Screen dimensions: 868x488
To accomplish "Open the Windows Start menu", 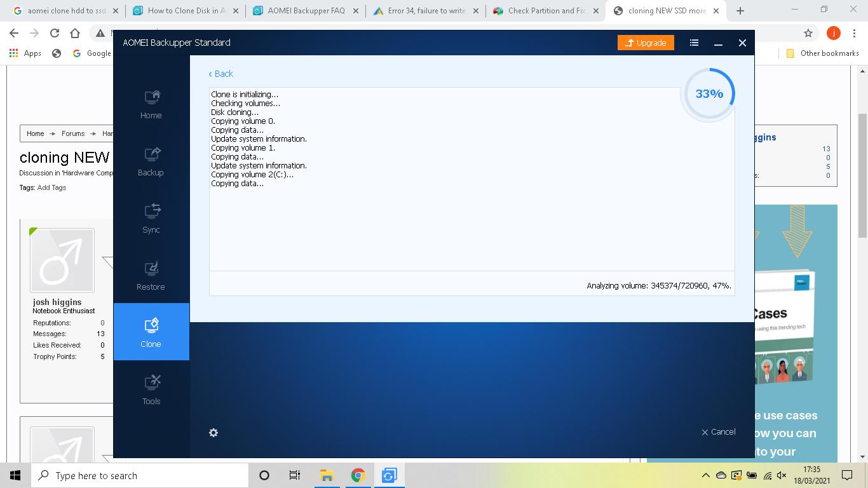I will coord(15,475).
